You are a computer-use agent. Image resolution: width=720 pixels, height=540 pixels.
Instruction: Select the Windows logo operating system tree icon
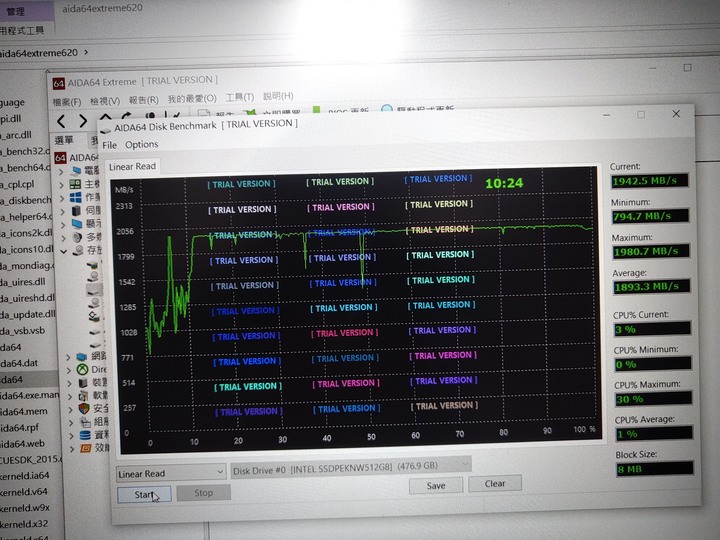click(76, 197)
